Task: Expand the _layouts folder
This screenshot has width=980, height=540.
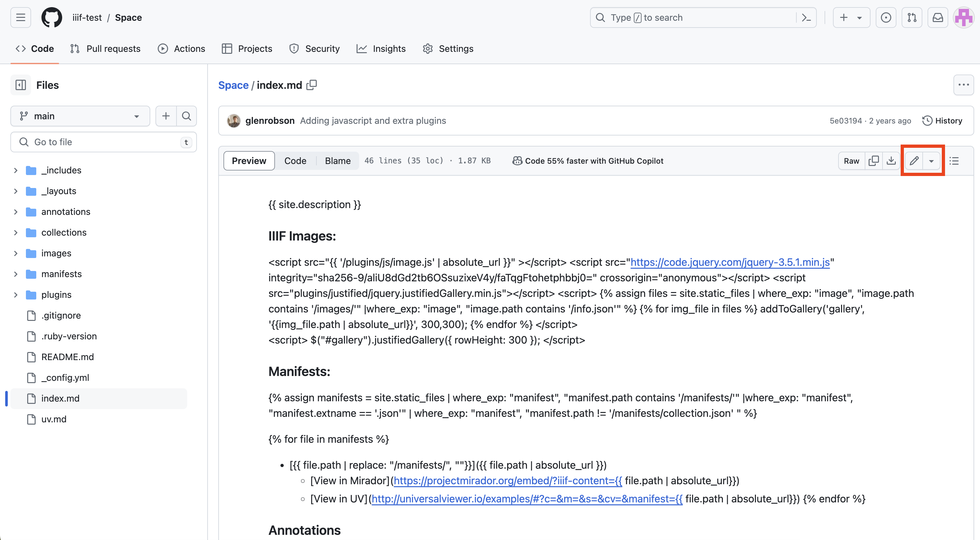Action: pyautogui.click(x=16, y=191)
